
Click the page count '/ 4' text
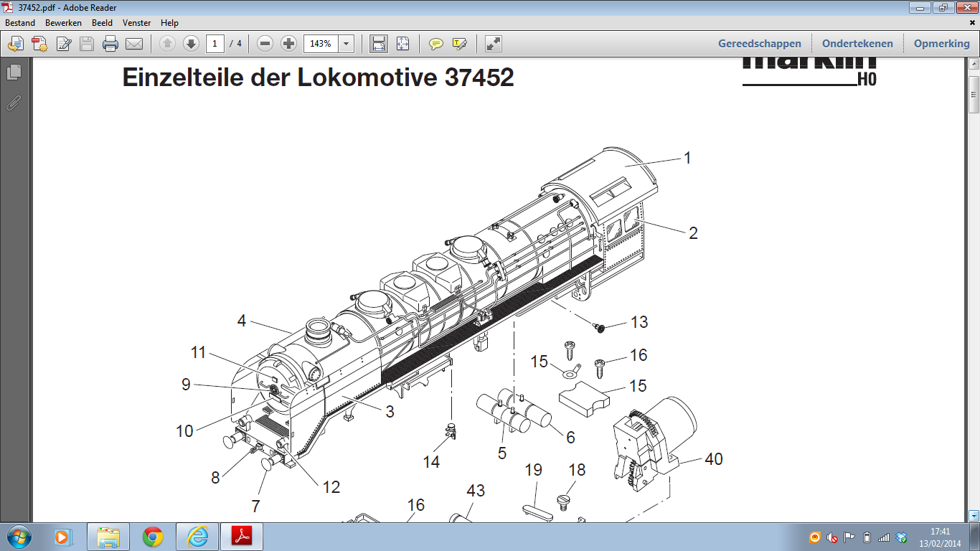235,44
